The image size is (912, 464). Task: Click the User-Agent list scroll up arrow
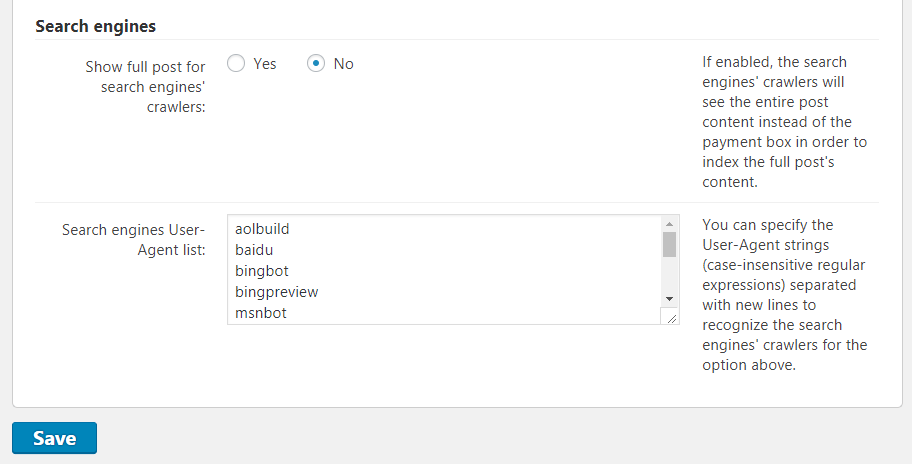670,223
